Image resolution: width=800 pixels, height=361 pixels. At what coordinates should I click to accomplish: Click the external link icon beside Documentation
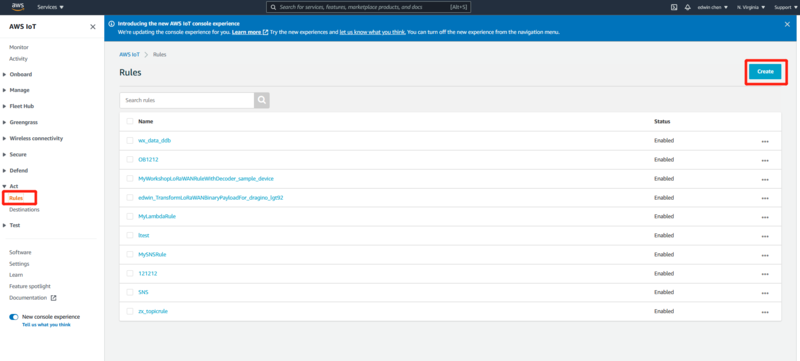click(x=54, y=298)
